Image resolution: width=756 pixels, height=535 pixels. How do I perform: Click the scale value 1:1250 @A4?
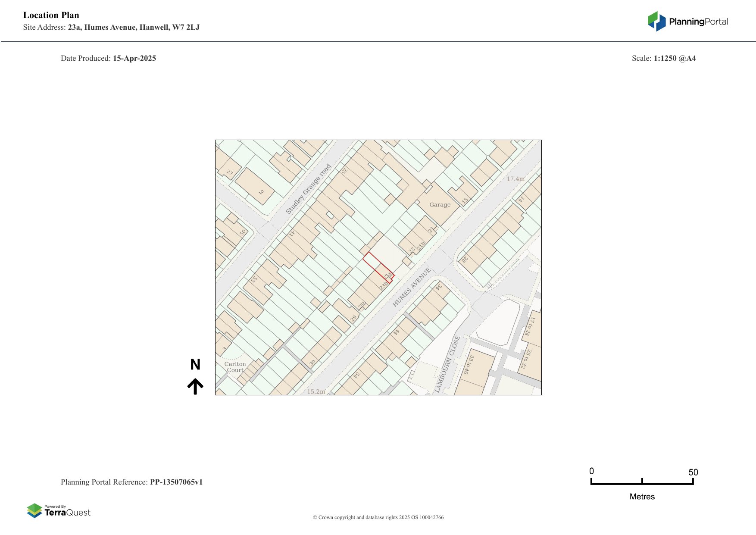click(x=675, y=58)
